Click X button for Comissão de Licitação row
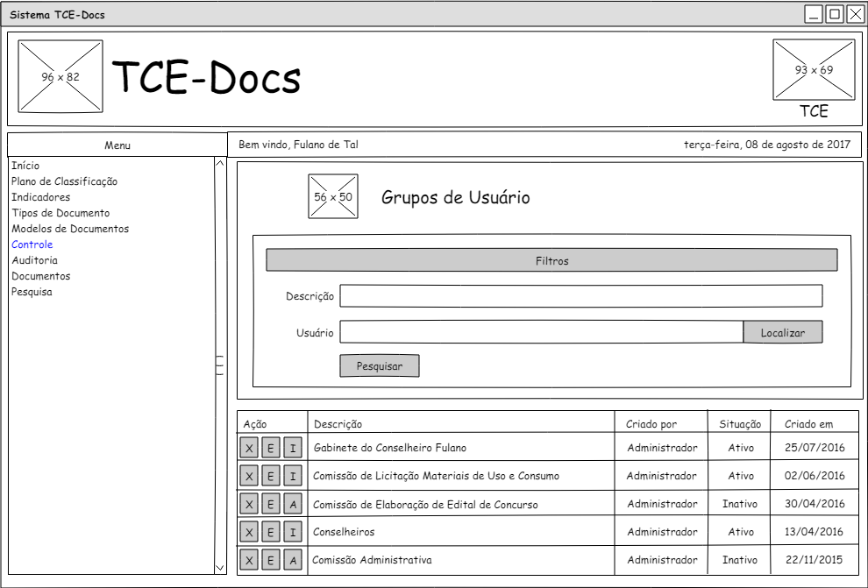 tap(249, 477)
